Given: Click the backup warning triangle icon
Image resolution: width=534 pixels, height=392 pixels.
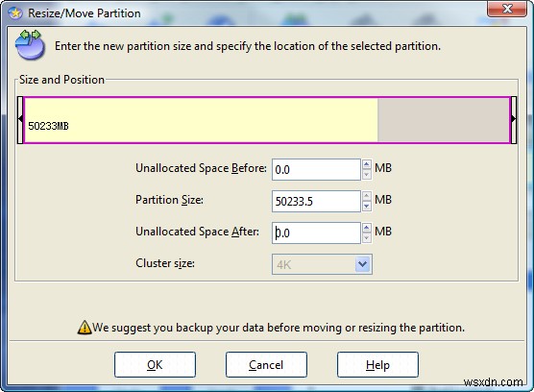Looking at the screenshot, I should pyautogui.click(x=85, y=328).
